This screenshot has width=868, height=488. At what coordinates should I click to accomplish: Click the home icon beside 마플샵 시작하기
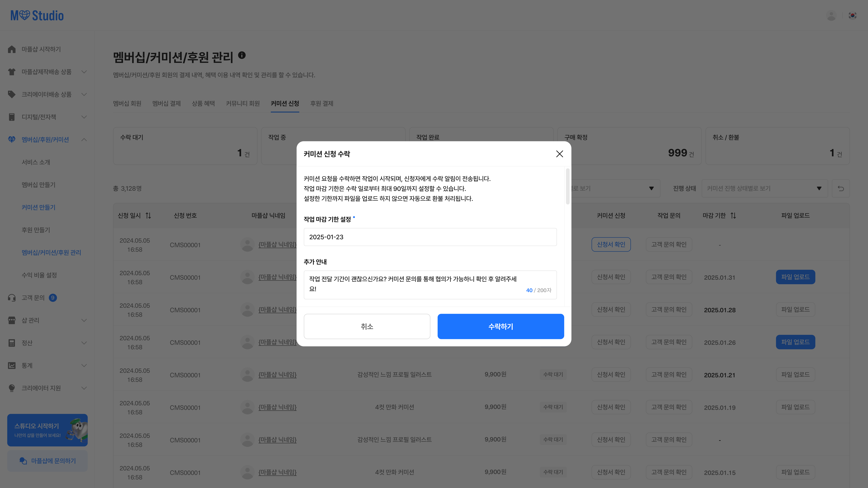(x=12, y=49)
